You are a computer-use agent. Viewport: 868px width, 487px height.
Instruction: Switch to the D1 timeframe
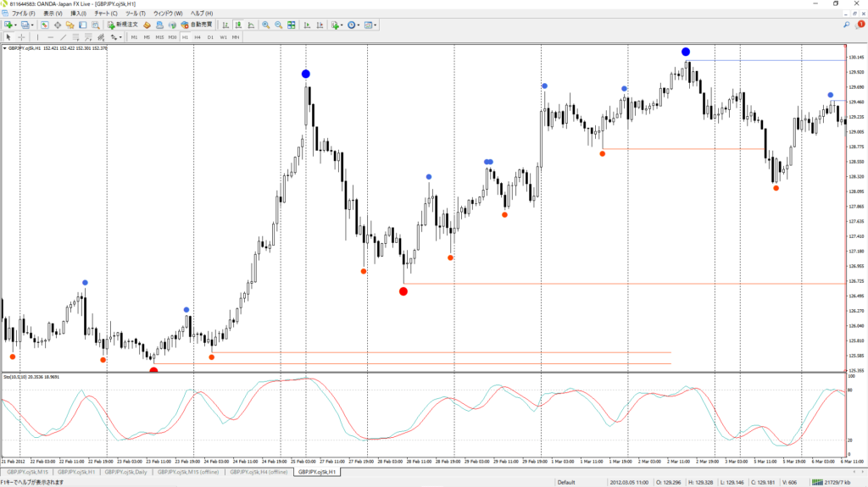(x=210, y=37)
